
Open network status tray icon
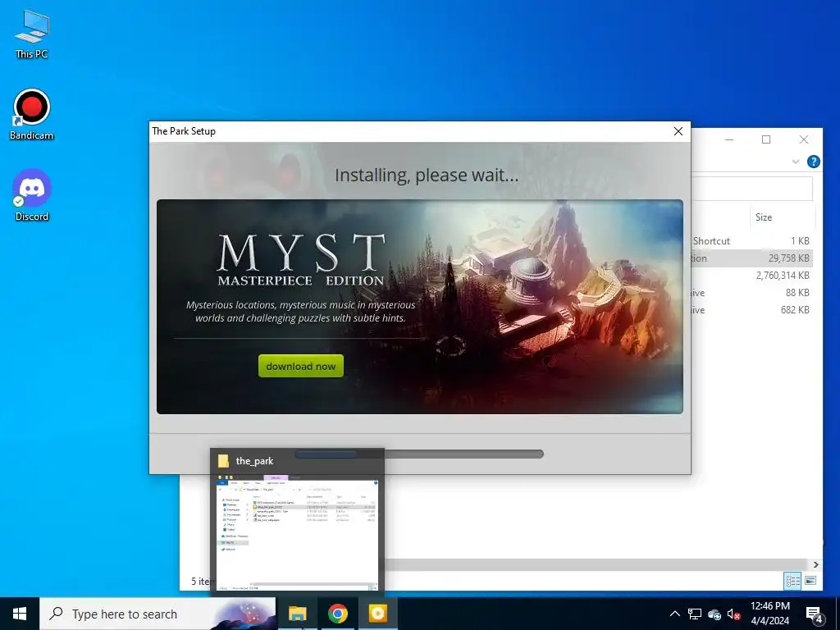pyautogui.click(x=695, y=614)
